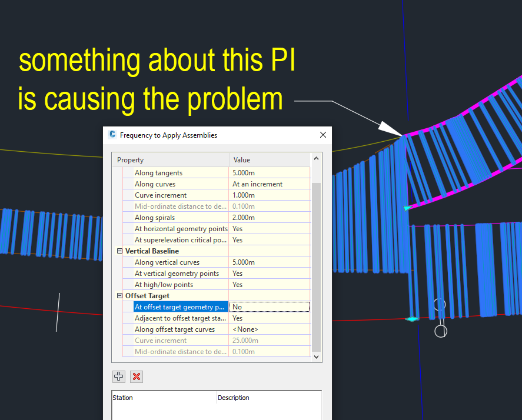The height and width of the screenshot is (420, 522).
Task: Edit the Along spirals 2.000m value
Action: [x=270, y=217]
